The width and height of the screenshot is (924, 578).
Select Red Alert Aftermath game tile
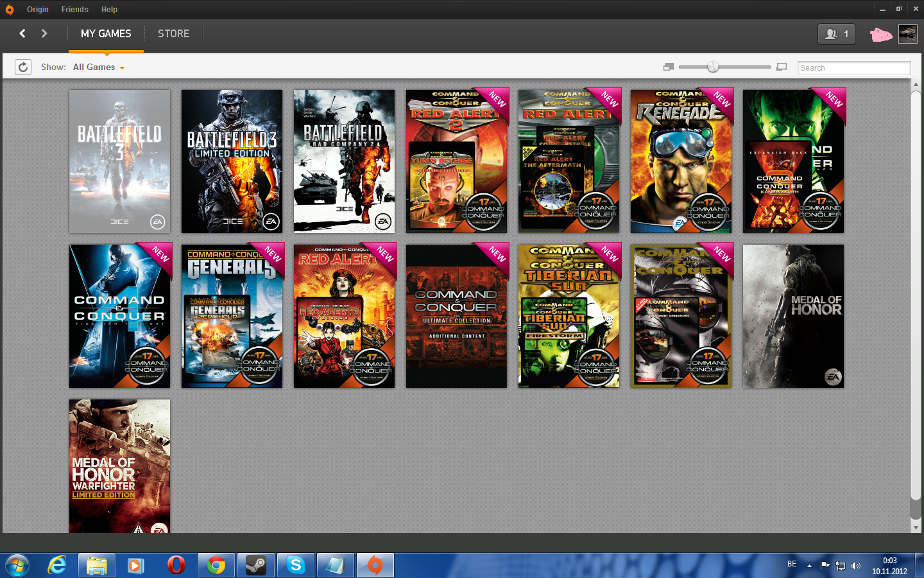(x=569, y=161)
